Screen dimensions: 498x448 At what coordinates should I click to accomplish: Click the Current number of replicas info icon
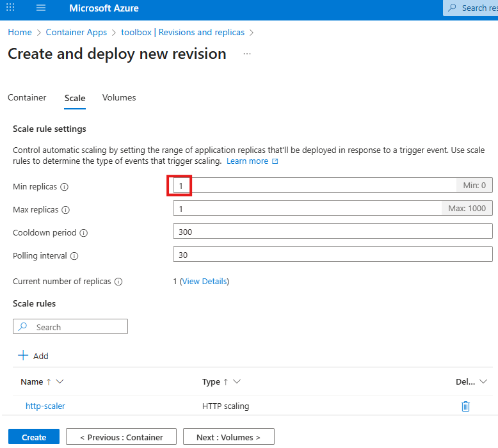tap(118, 282)
